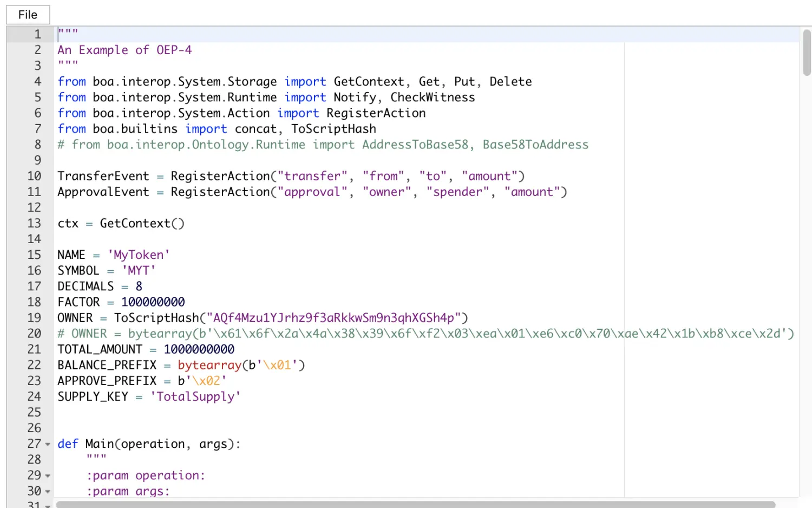The height and width of the screenshot is (508, 812).
Task: Place cursor on 'An Example of OEP-4' text
Action: coord(125,50)
